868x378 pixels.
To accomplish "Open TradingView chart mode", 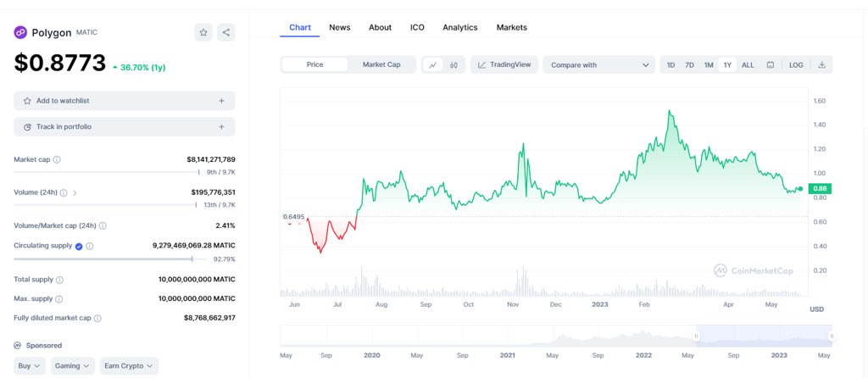I will 504,64.
